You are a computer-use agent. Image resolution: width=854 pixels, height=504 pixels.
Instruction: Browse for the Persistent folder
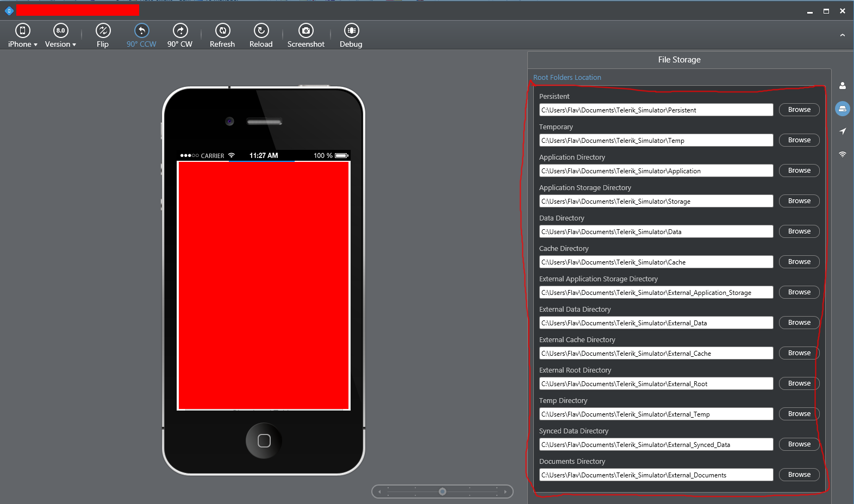(799, 110)
